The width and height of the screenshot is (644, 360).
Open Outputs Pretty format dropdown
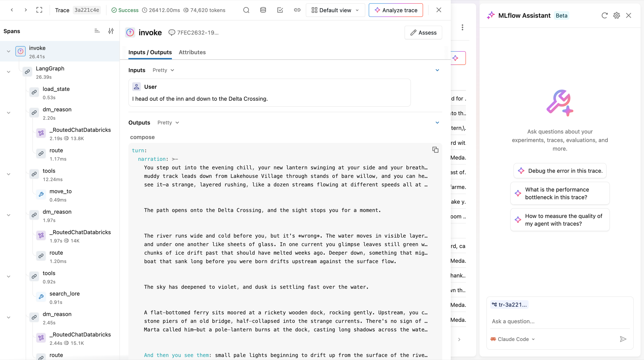[x=168, y=123]
